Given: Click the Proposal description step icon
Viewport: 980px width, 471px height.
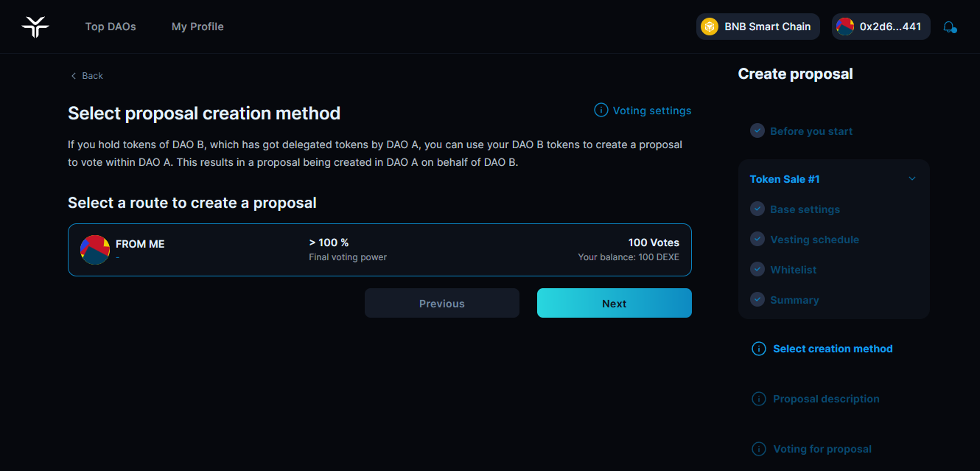Looking at the screenshot, I should [758, 399].
